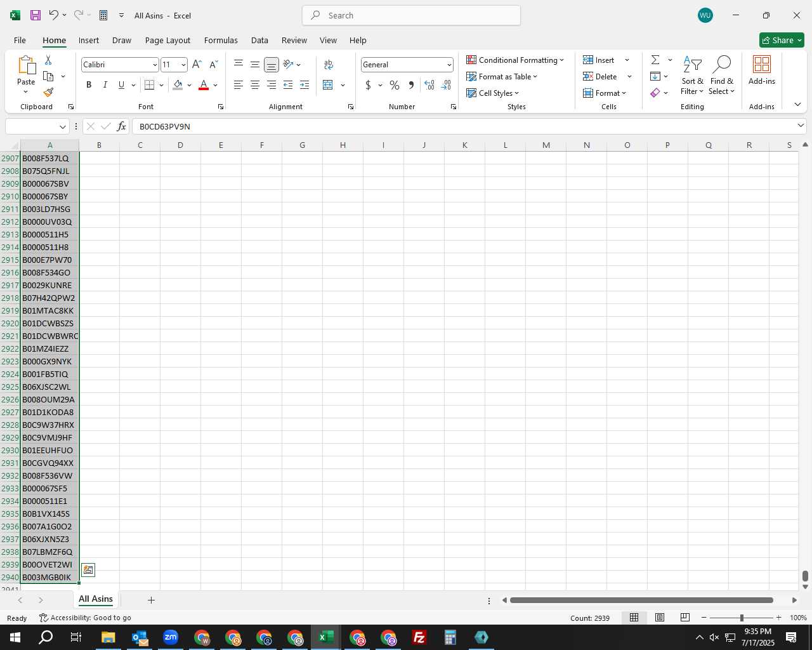Expand Cell Styles menu
This screenshot has width=812, height=650.
[x=492, y=93]
